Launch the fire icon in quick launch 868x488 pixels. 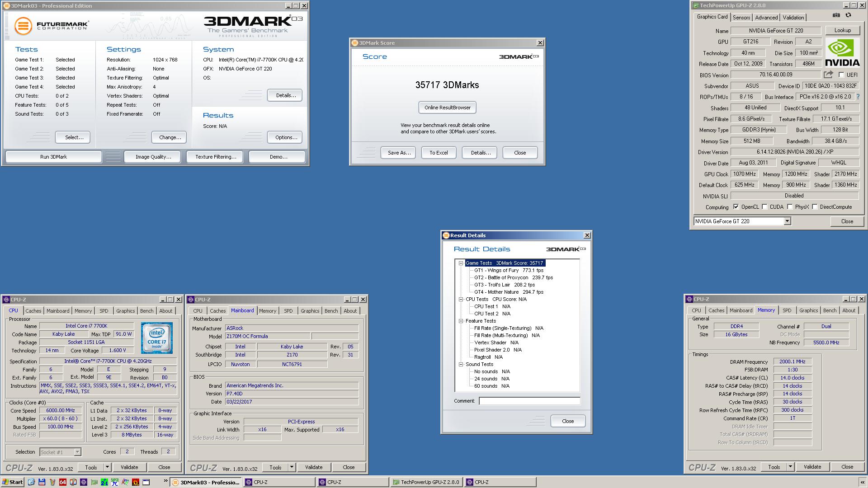[x=135, y=482]
